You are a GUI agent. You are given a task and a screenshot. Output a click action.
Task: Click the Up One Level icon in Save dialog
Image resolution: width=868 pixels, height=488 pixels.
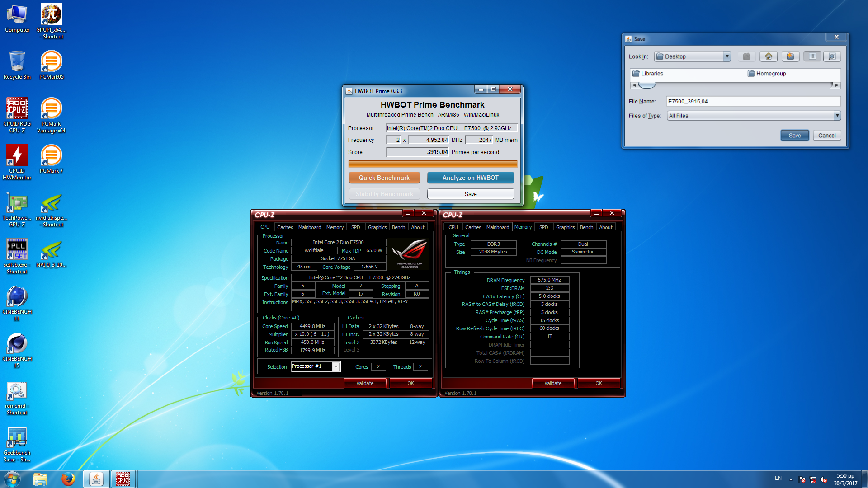[x=747, y=56]
